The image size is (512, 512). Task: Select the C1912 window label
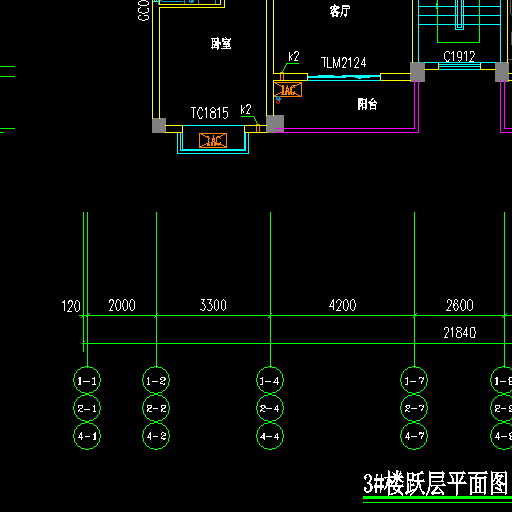click(x=459, y=56)
